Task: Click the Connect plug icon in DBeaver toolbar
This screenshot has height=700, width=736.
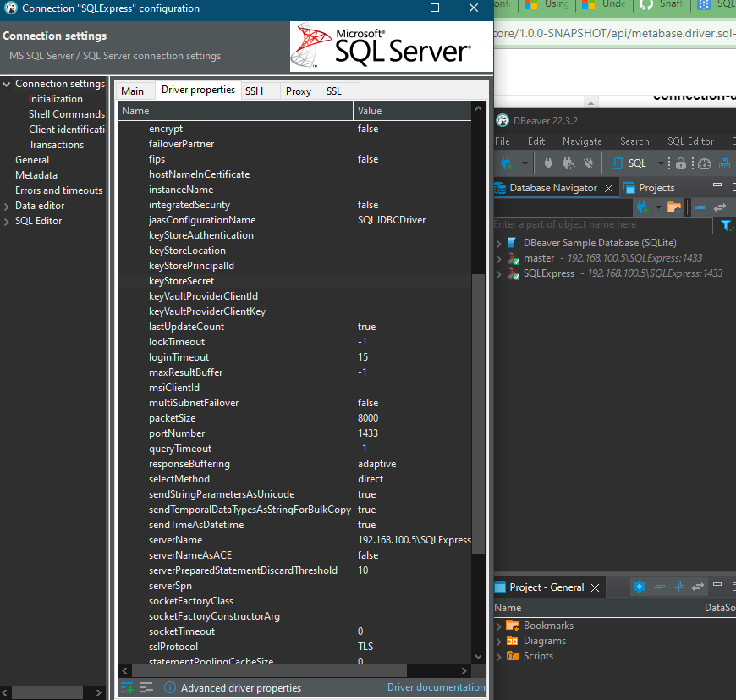Action: [548, 163]
